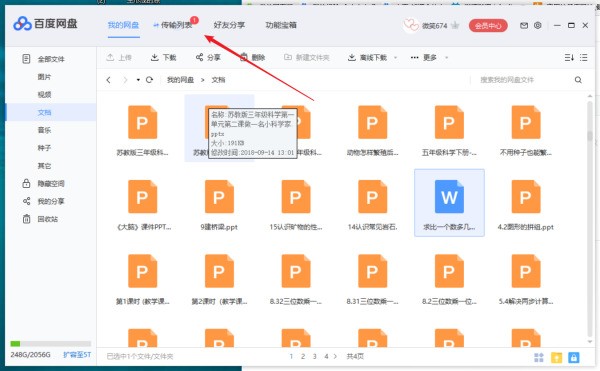Click the green storage usage progress bar
The width and height of the screenshot is (600, 371).
tap(51, 344)
